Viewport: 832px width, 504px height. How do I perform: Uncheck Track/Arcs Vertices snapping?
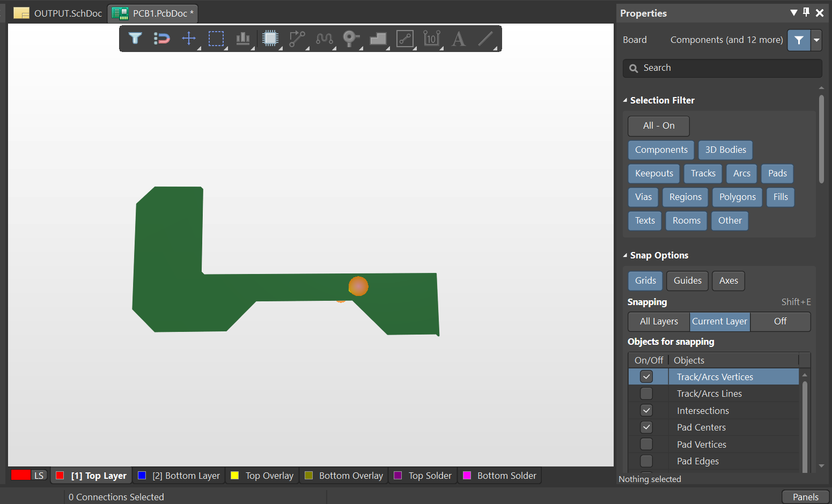pyautogui.click(x=646, y=377)
